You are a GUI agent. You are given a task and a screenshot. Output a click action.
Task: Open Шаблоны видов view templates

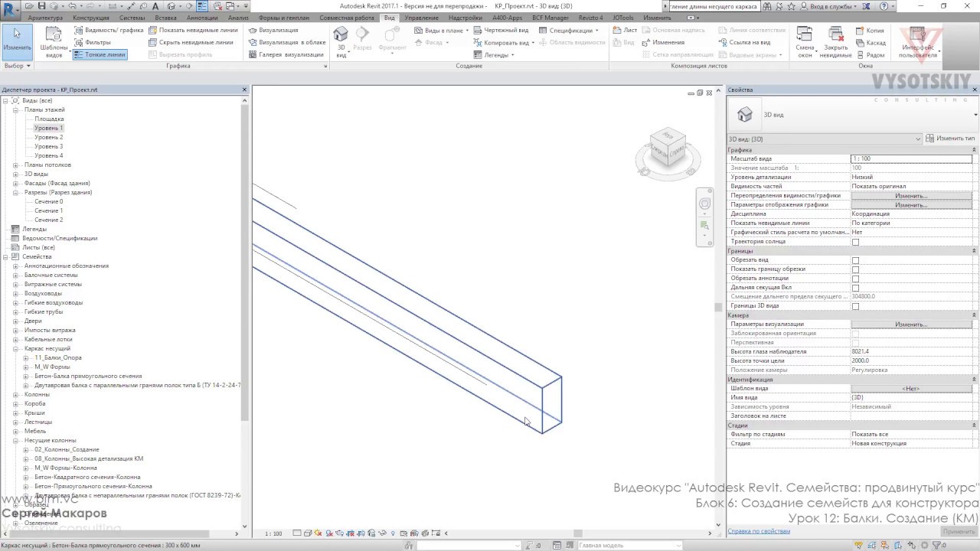pyautogui.click(x=54, y=42)
